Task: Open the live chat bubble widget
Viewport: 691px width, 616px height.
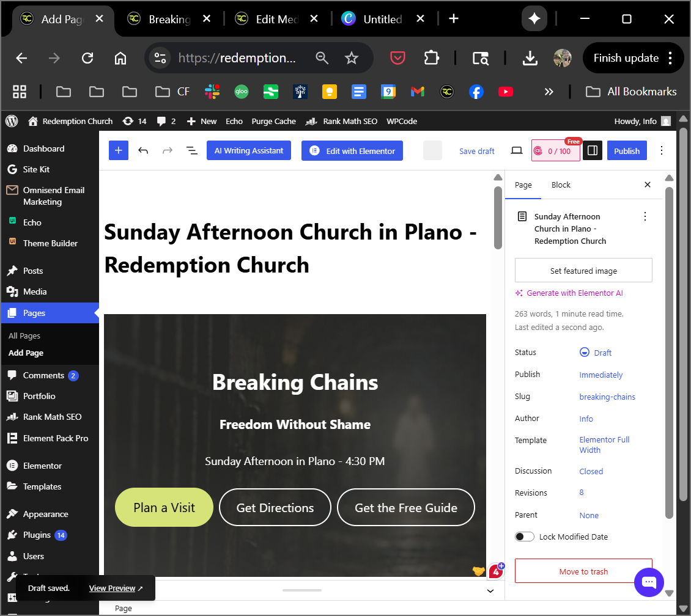Action: (x=649, y=582)
